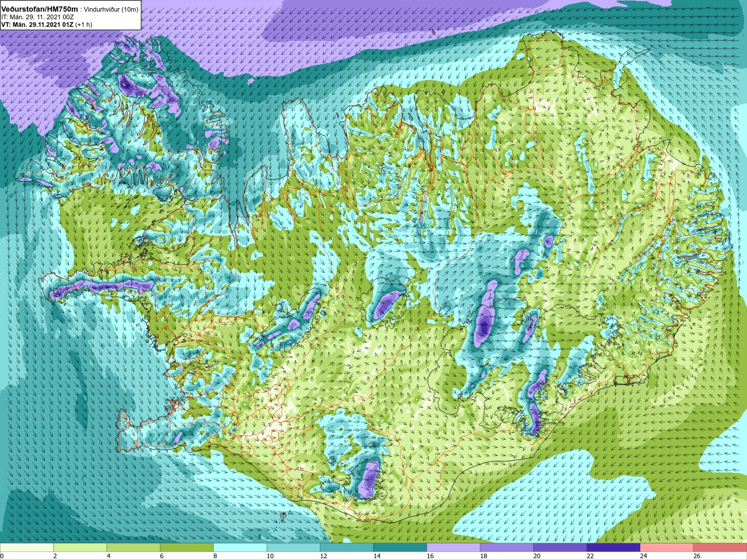Click the legend value "26"
This screenshot has width=747, height=560.
[x=697, y=556]
